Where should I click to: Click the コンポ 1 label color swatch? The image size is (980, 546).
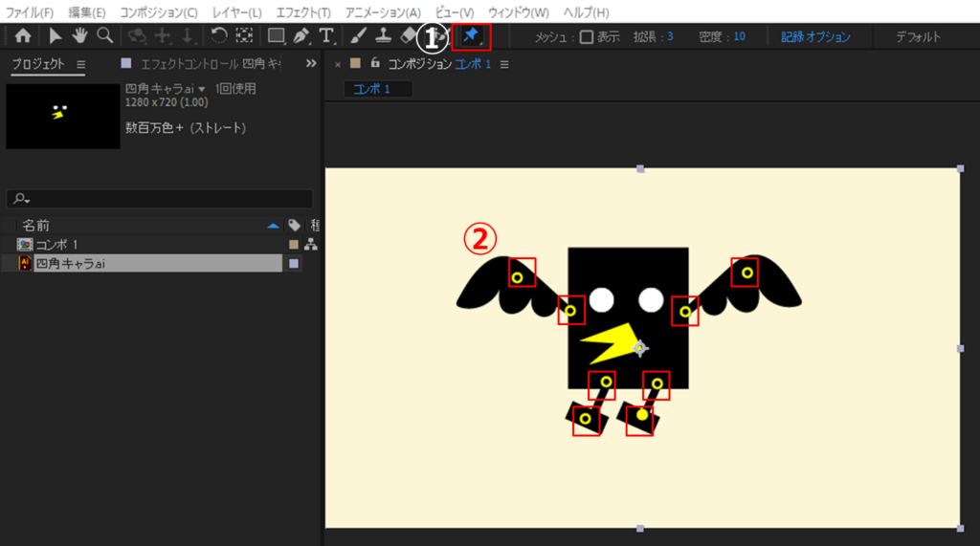pos(294,245)
